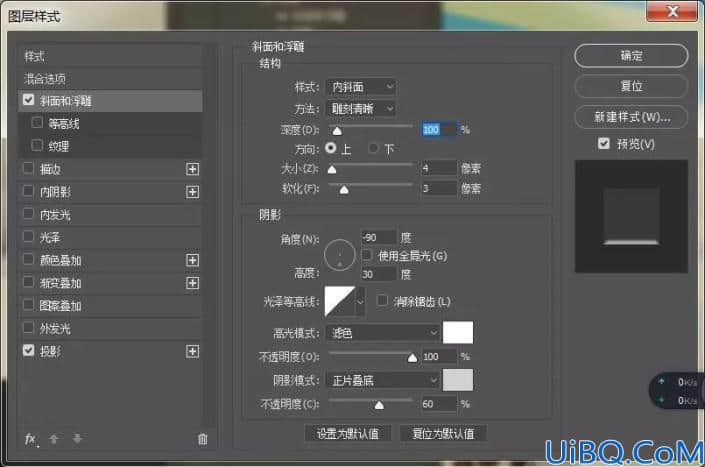This screenshot has width=705, height=467.
Task: Enable the 光泽 checkbox
Action: pos(28,236)
